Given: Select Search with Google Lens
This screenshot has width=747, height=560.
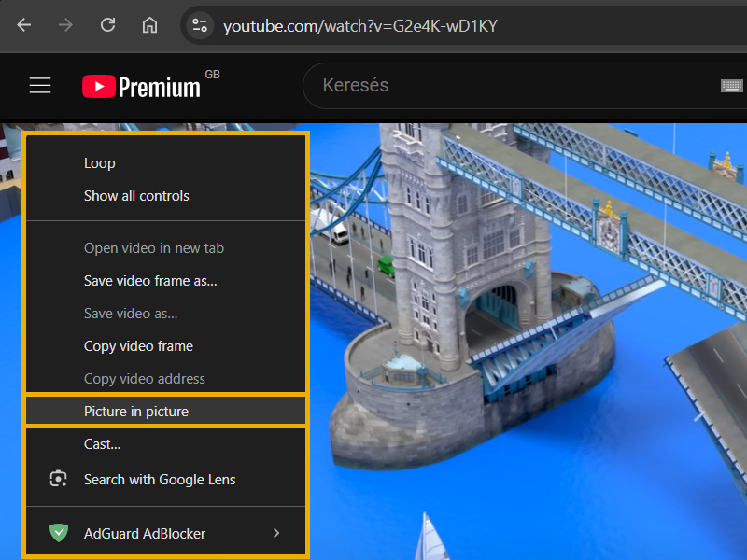Looking at the screenshot, I should pyautogui.click(x=160, y=480).
